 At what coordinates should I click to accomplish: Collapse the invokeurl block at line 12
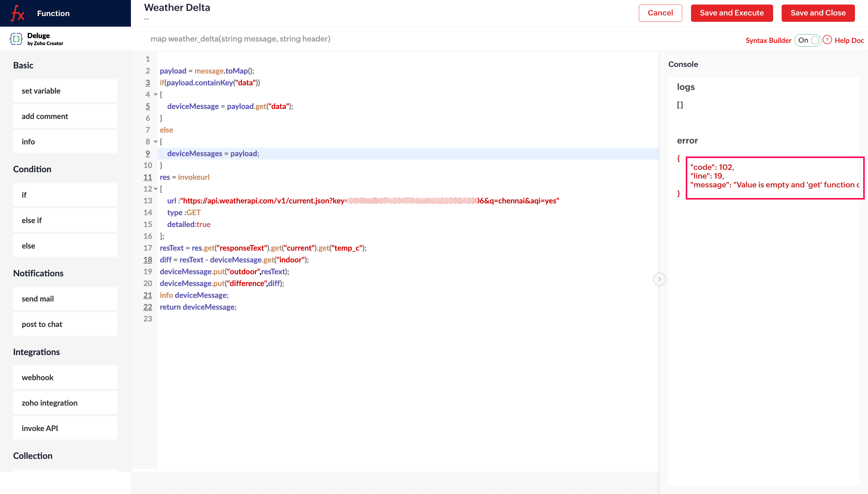(x=155, y=189)
